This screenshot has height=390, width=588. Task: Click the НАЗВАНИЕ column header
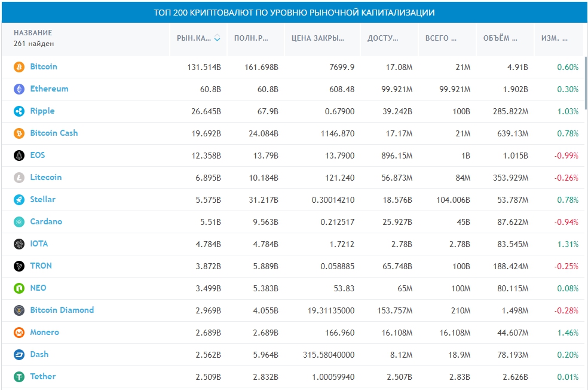point(33,33)
